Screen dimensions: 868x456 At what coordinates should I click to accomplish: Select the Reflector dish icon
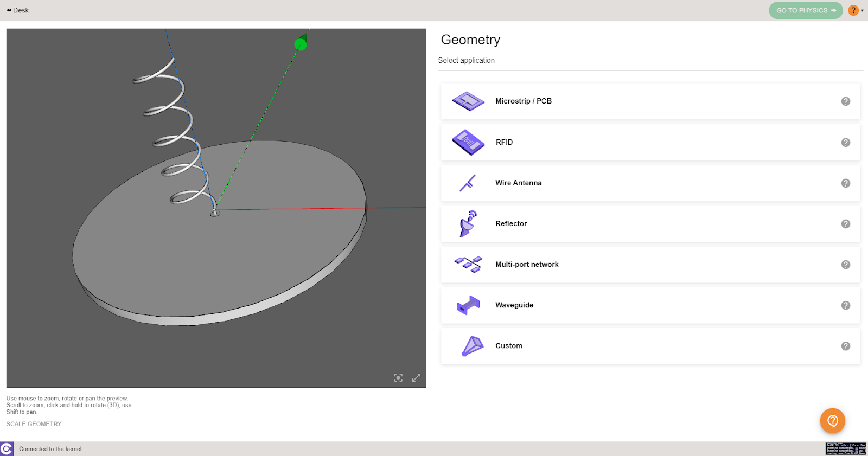click(468, 224)
